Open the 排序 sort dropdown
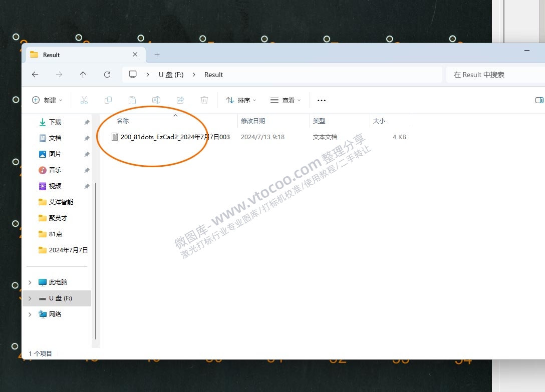 click(x=241, y=100)
